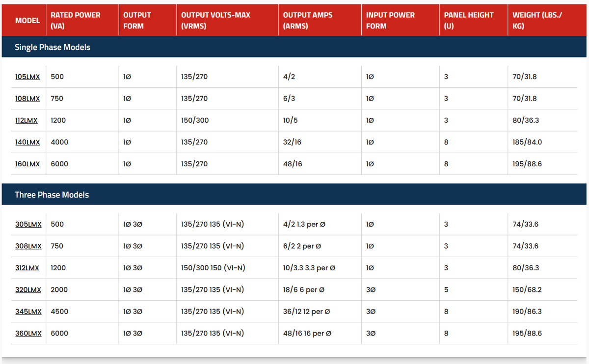Click the 308LMX model link
Image resolution: width=589 pixels, height=364 pixels.
tap(28, 246)
